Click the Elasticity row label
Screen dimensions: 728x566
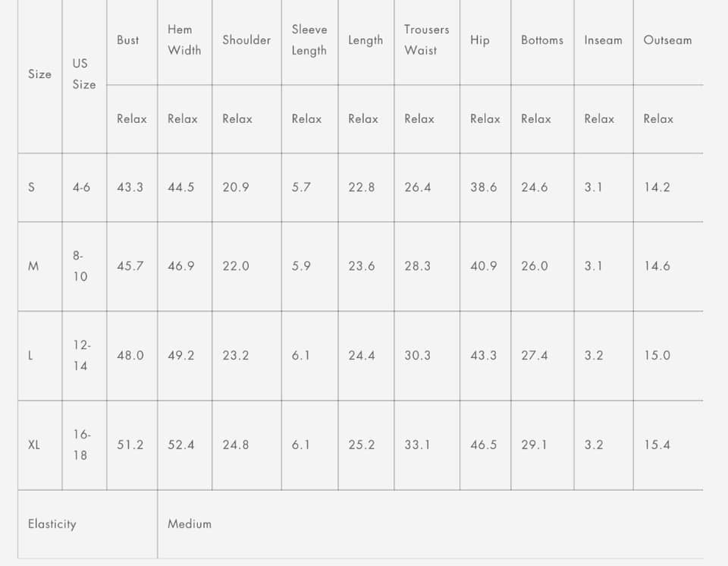pos(52,524)
